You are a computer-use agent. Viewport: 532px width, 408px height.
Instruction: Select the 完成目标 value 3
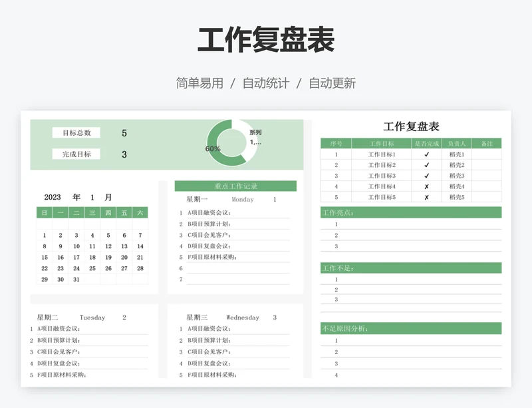pyautogui.click(x=124, y=154)
